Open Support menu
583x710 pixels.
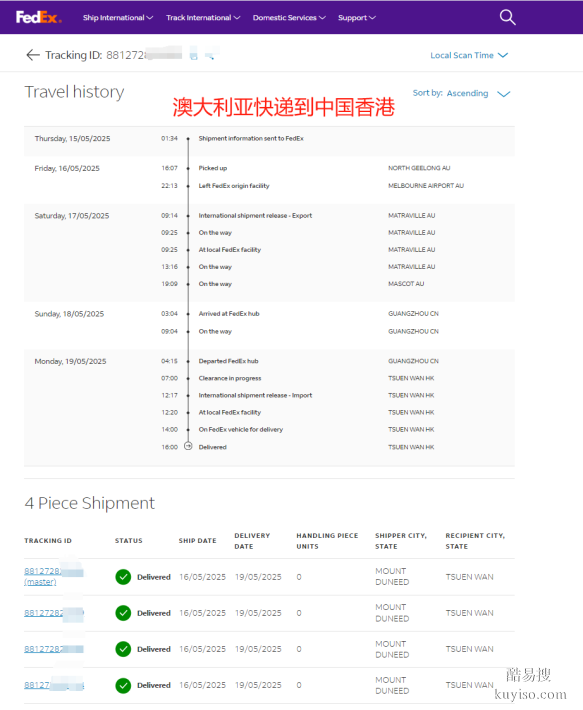(x=357, y=18)
